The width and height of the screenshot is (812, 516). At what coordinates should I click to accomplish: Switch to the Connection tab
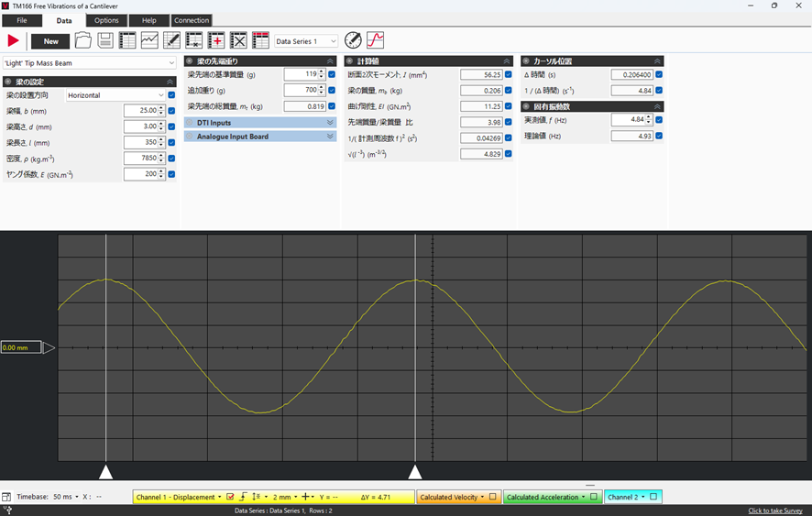point(192,20)
